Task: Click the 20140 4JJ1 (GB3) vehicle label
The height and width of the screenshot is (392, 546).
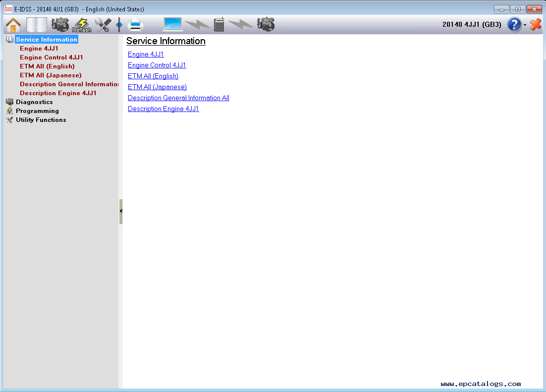Action: click(x=472, y=24)
